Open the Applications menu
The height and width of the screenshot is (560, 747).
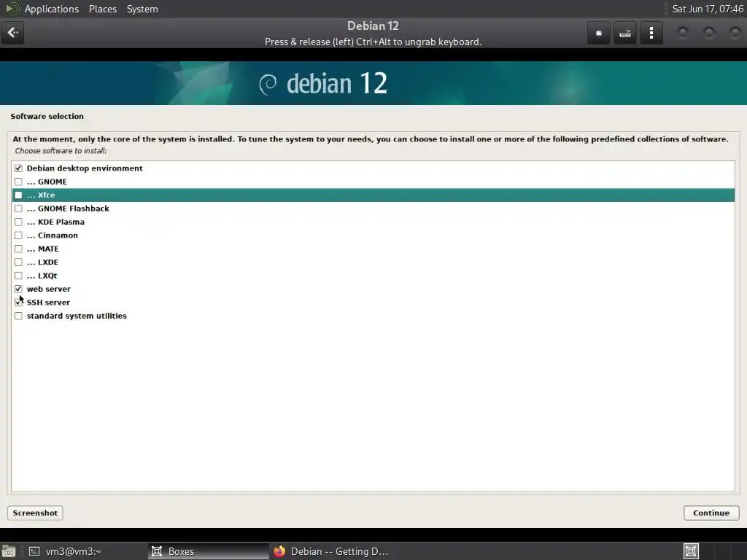52,9
